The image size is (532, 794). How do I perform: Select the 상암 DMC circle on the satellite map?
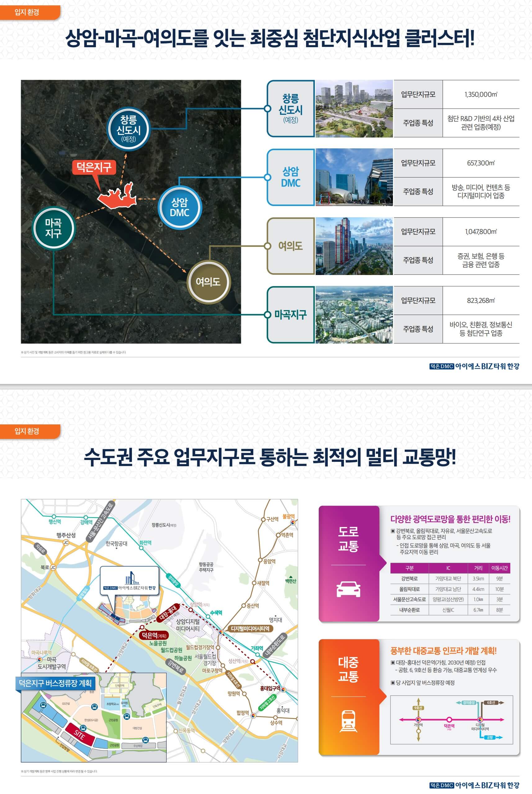coord(180,208)
